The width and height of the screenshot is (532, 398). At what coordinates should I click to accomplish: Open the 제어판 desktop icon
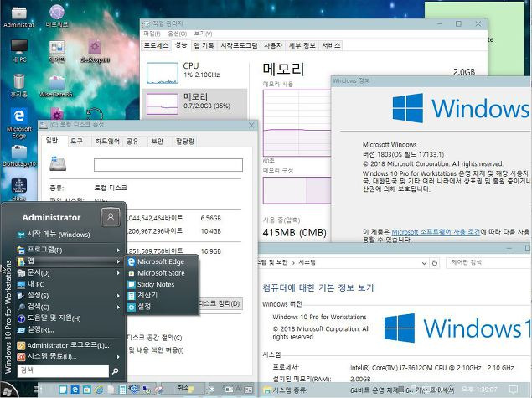[57, 51]
